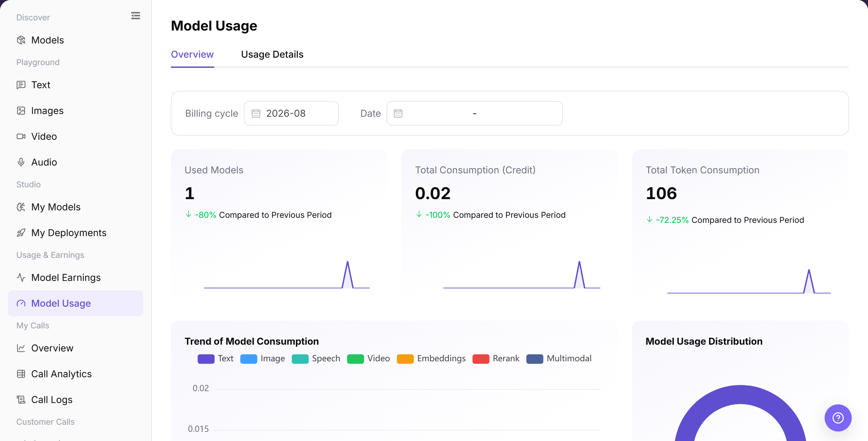Screen dimensions: 868x441
Task: Click the orange Embeddings legend color swatch
Action: 405,359
